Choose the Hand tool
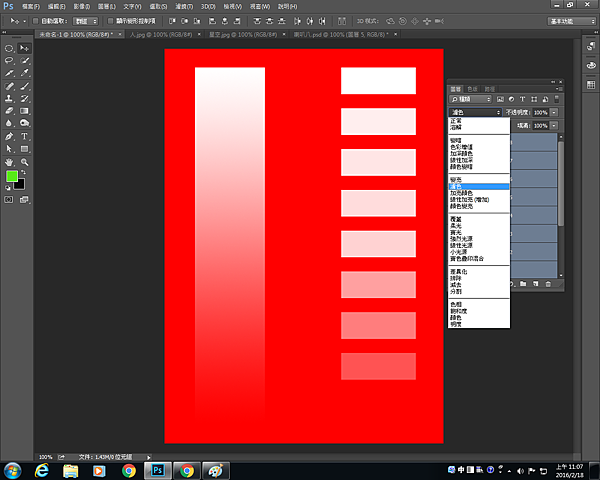This screenshot has height=480, width=600. pos(9,161)
